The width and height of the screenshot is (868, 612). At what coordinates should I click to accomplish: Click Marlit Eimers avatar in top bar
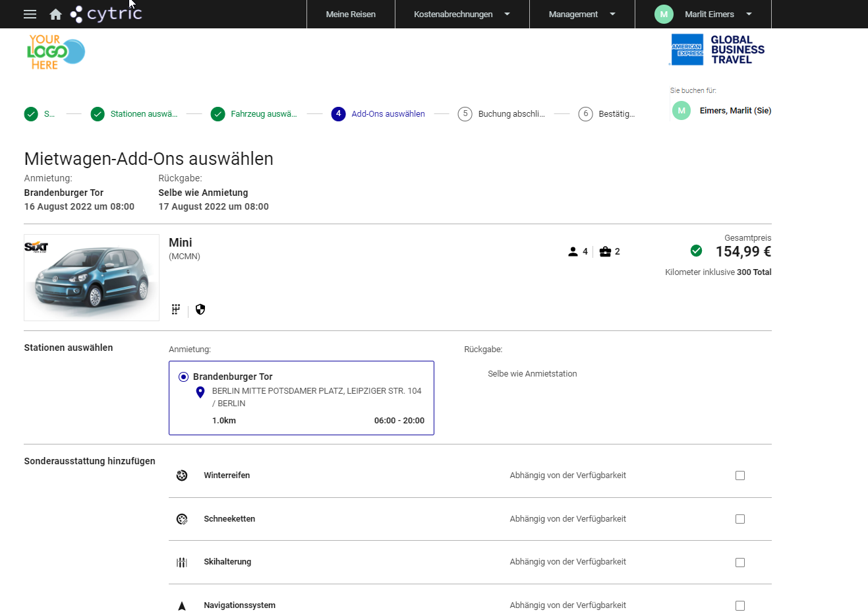tap(664, 14)
